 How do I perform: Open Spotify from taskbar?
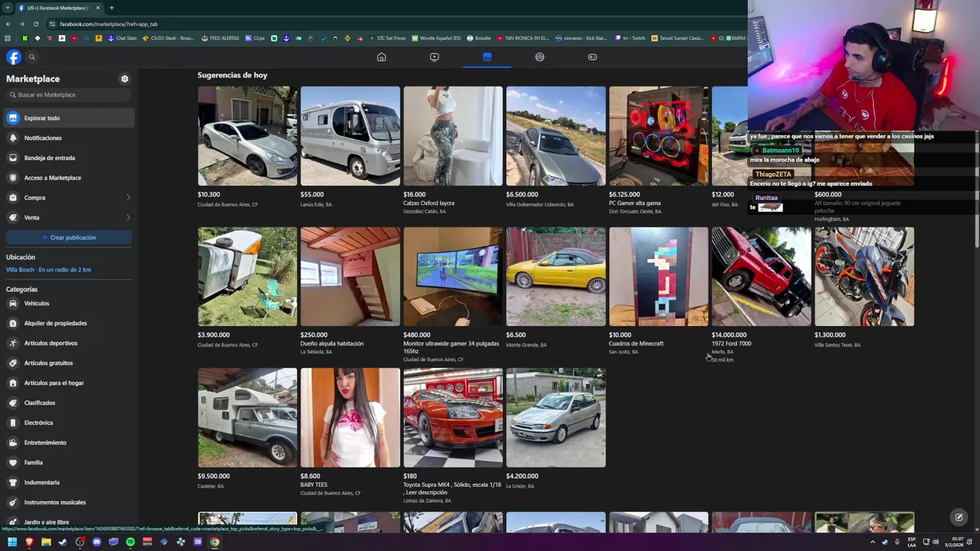point(130,542)
